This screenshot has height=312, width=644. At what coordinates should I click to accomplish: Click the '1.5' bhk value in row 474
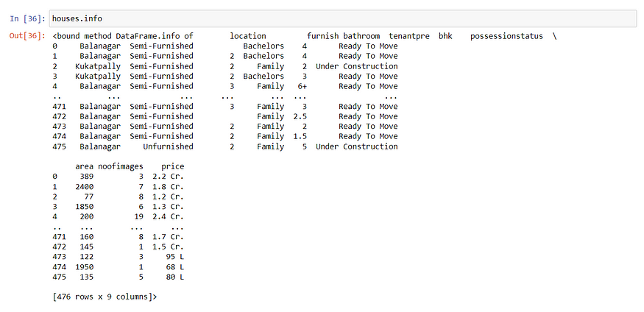(x=300, y=136)
